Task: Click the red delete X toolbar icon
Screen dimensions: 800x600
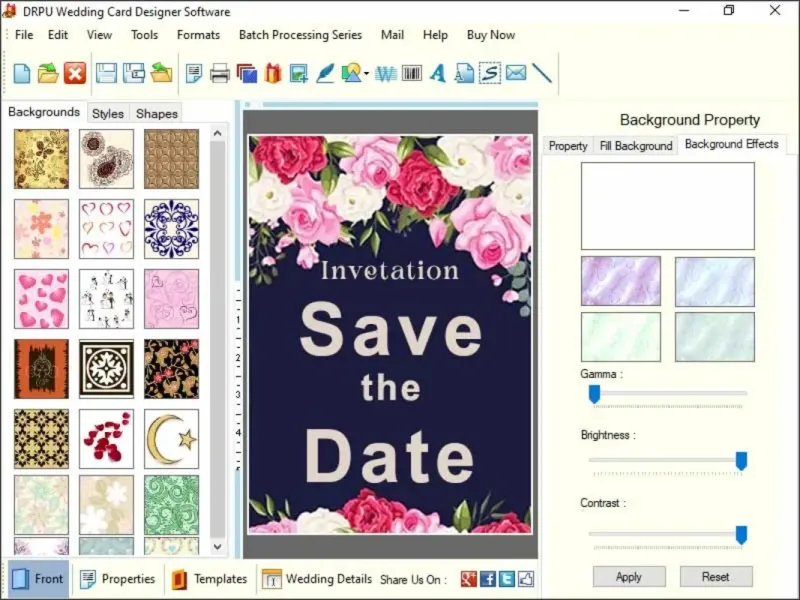Action: (75, 73)
